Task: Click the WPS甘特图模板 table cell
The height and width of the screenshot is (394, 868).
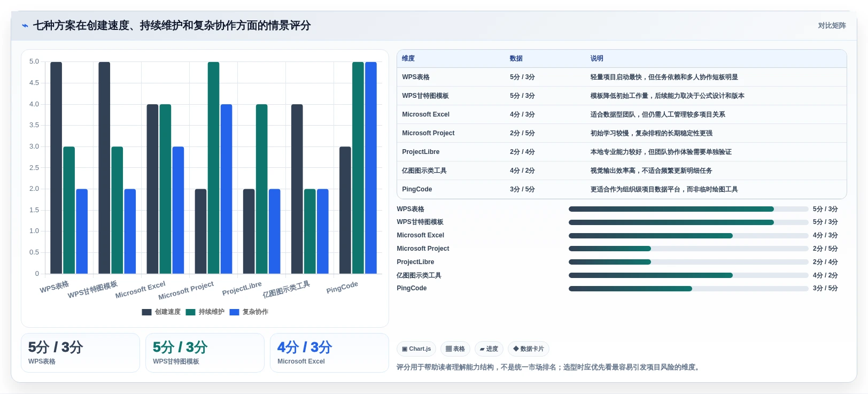Action: tap(425, 96)
